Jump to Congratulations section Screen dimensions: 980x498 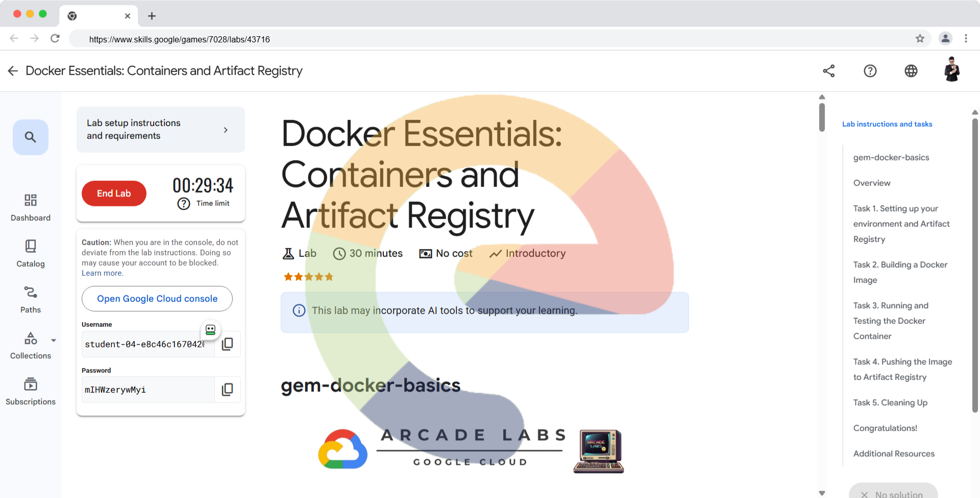885,428
